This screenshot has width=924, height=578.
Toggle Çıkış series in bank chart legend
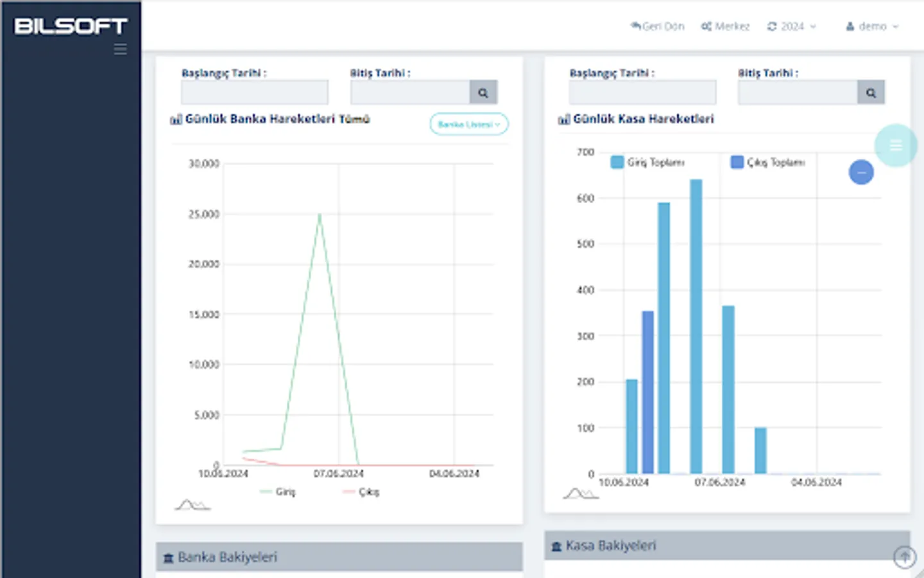pyautogui.click(x=361, y=492)
